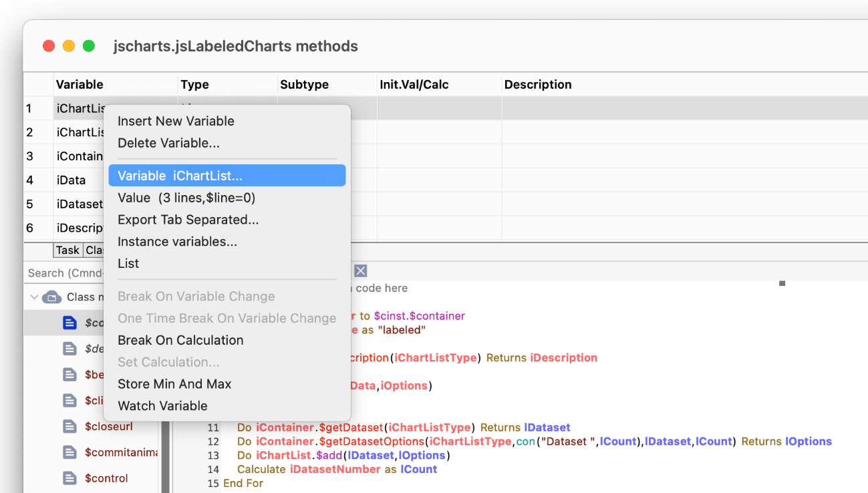868x493 pixels.
Task: Click the $control method document icon
Action: [70, 478]
